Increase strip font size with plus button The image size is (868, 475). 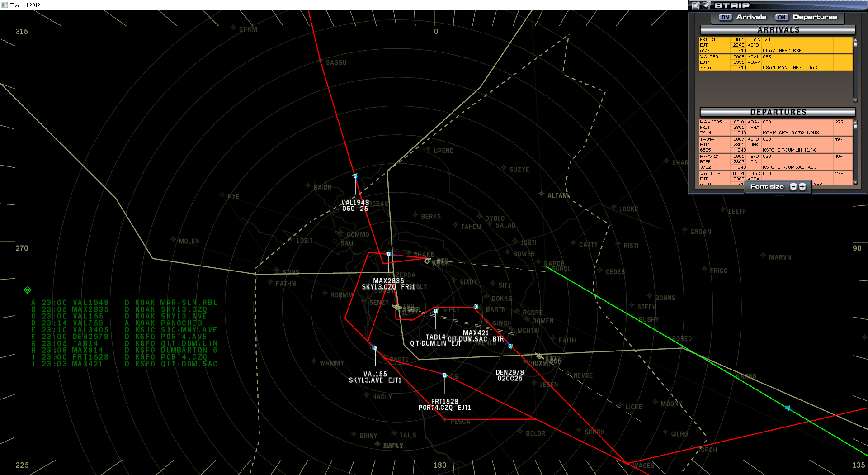click(x=802, y=186)
